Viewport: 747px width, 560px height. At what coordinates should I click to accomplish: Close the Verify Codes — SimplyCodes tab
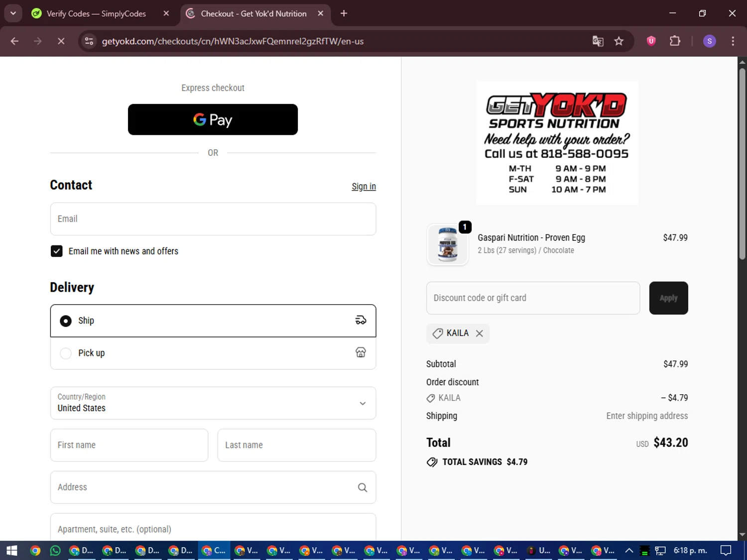166,13
